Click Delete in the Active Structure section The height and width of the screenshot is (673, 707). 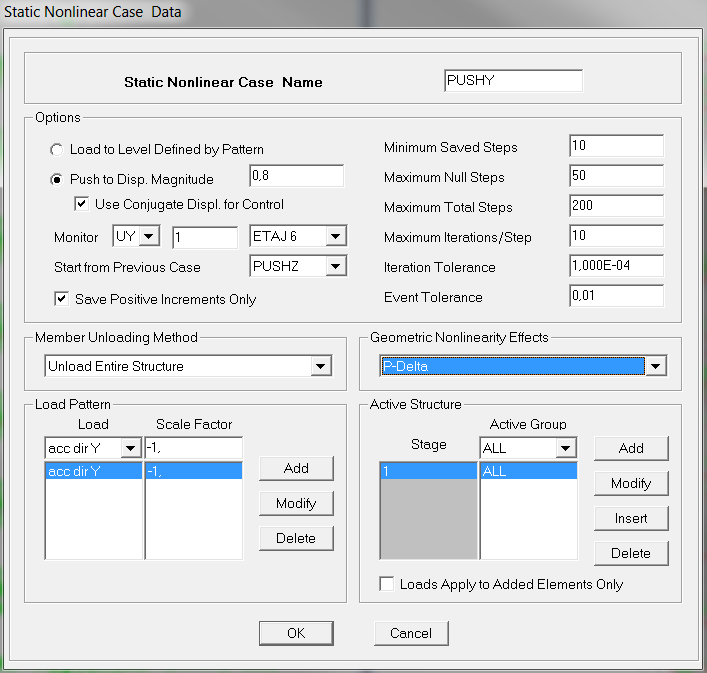631,553
